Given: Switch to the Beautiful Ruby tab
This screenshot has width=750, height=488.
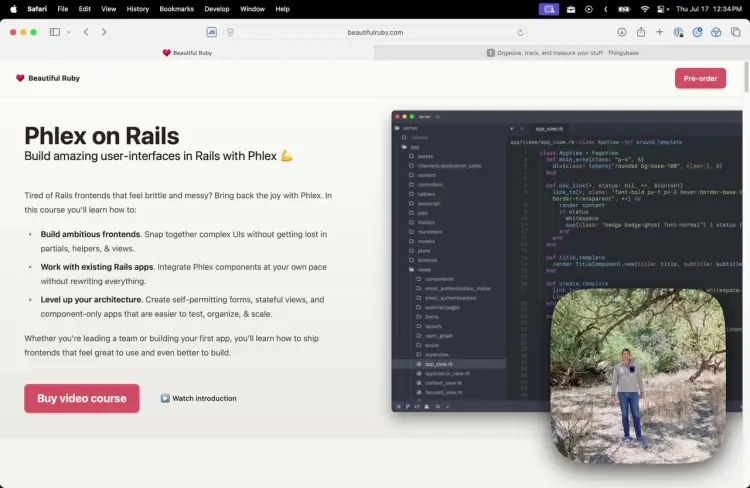Looking at the screenshot, I should tap(187, 53).
